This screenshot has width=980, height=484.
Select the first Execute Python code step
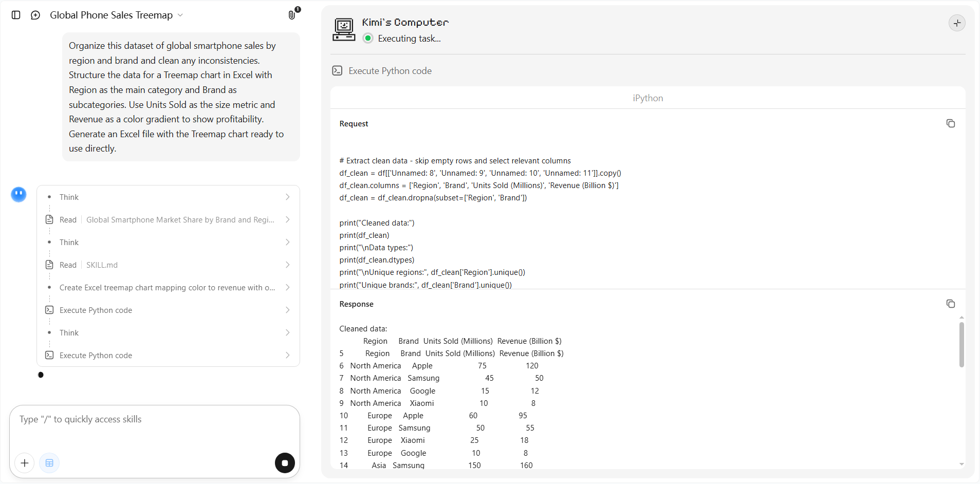169,310
